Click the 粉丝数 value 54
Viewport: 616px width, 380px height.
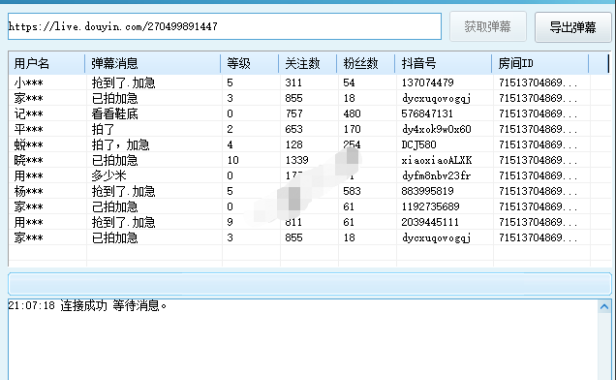(x=349, y=83)
